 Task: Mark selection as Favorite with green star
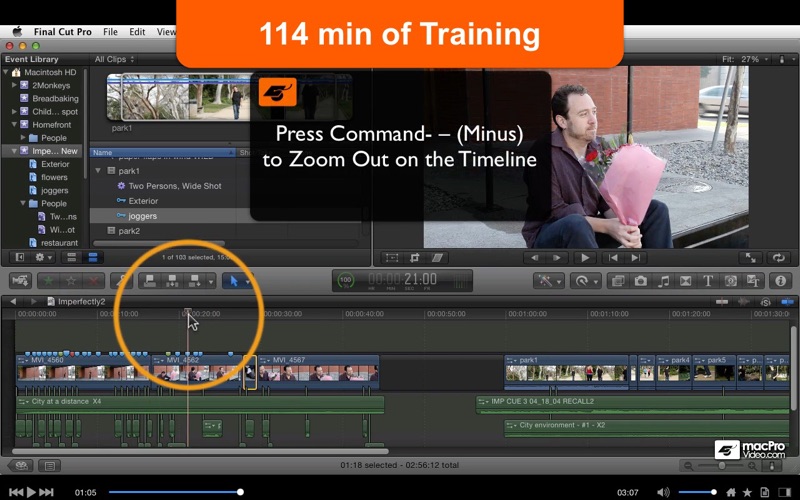click(49, 281)
